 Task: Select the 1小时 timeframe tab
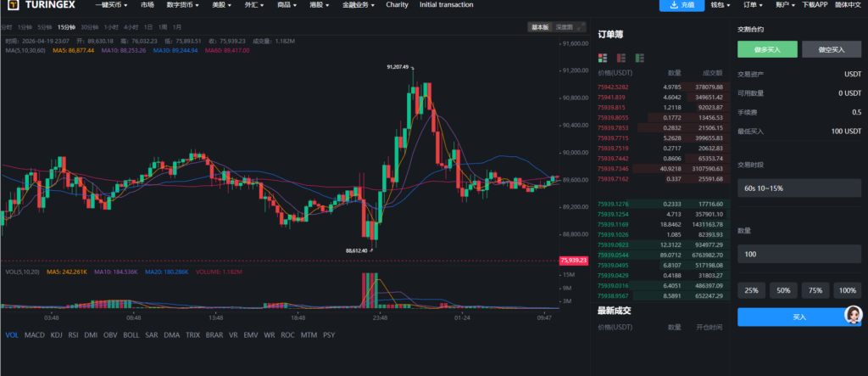[x=109, y=27]
